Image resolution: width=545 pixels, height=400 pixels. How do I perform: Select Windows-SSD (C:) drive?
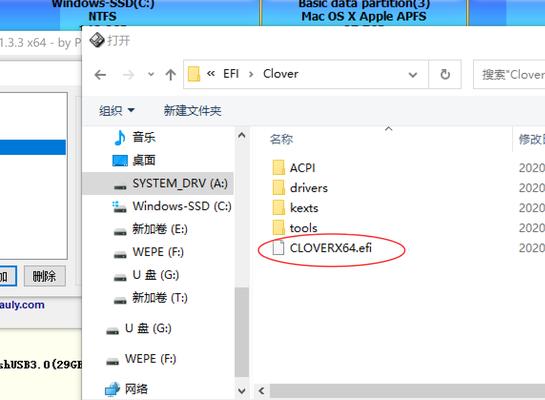pyautogui.click(x=171, y=206)
